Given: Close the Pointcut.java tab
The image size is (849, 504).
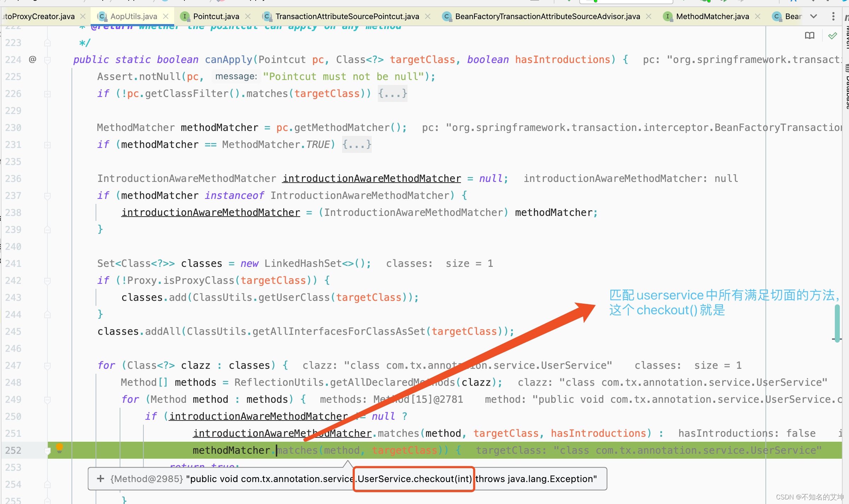Looking at the screenshot, I should point(248,16).
